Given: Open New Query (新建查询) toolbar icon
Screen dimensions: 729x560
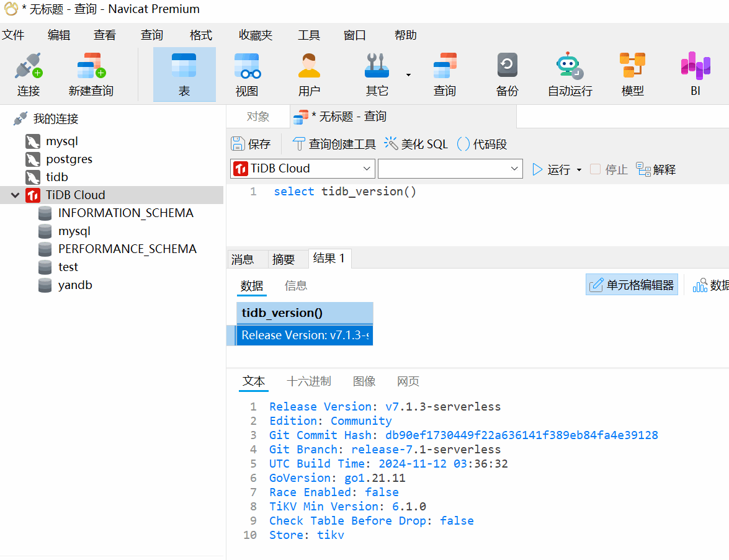Looking at the screenshot, I should [x=91, y=74].
